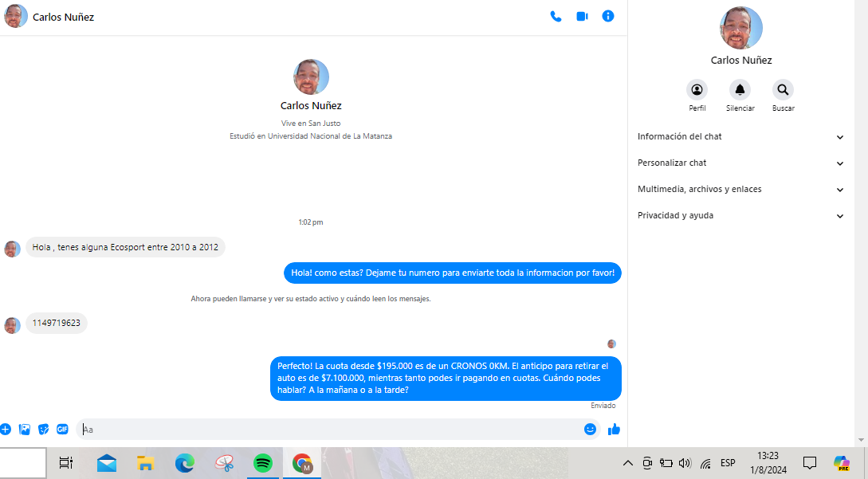Attach a photo file to message

coord(25,429)
